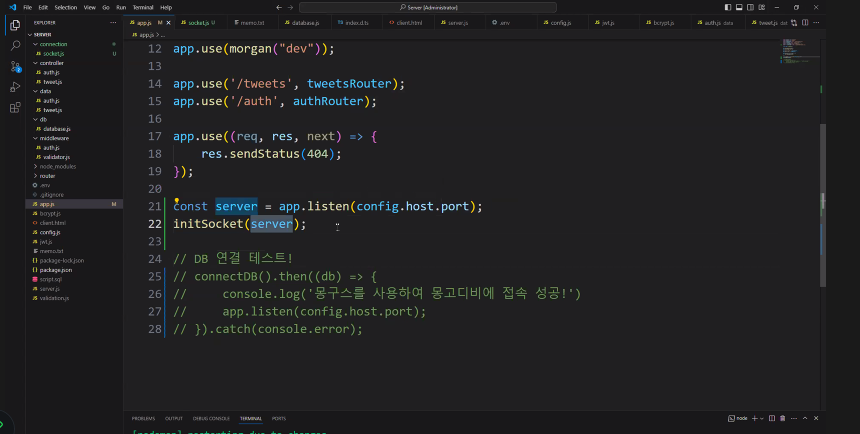Show the OUTPUT panel tab
Screen dimensions: 860x434
[x=173, y=418]
